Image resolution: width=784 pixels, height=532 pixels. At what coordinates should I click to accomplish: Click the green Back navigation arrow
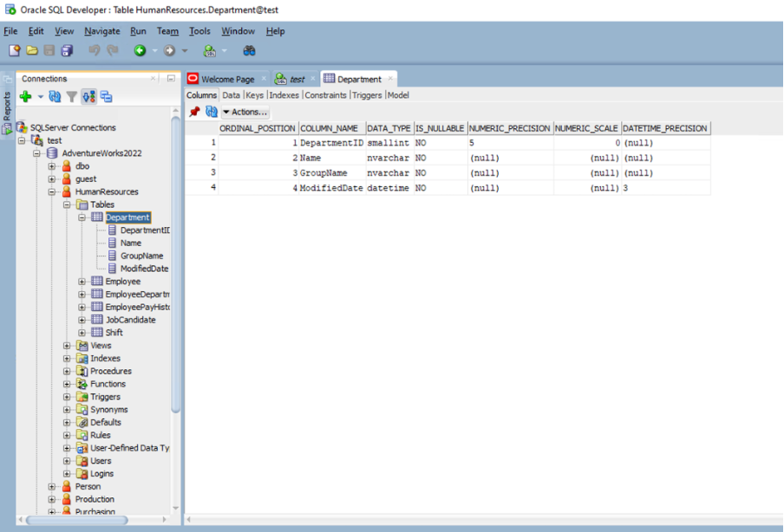139,50
